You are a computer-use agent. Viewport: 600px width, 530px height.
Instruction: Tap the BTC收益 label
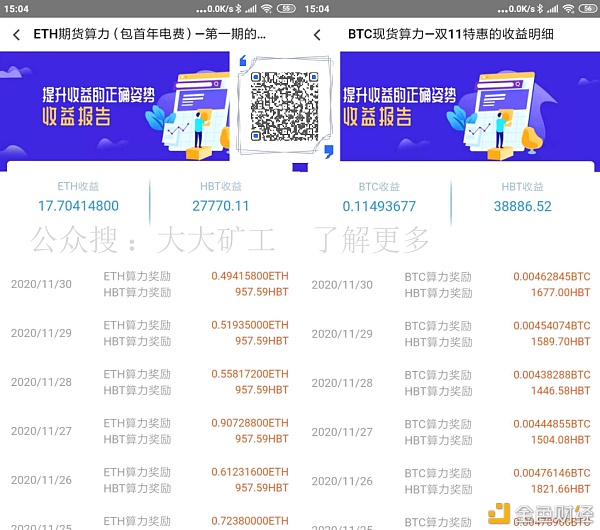(379, 187)
